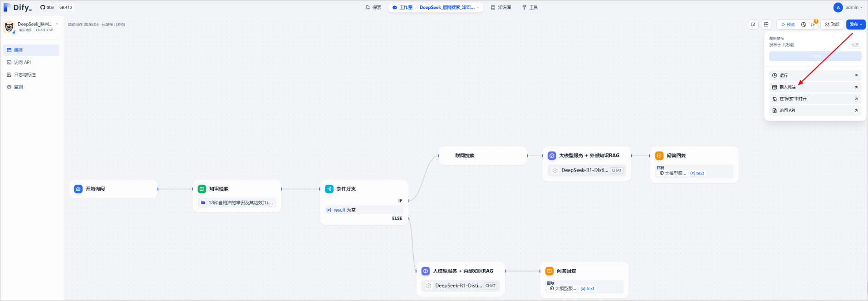Open the checklist icon with orange badge

813,25
